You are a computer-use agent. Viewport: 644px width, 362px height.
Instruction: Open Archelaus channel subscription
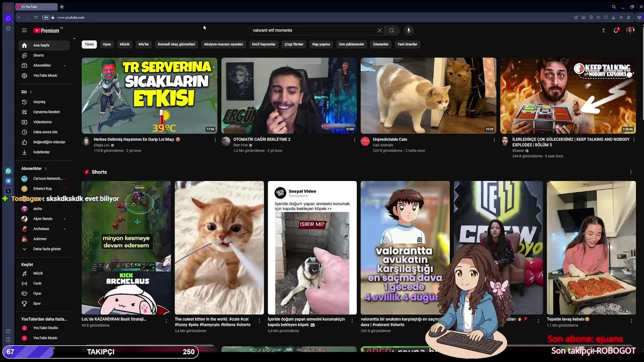pyautogui.click(x=45, y=229)
